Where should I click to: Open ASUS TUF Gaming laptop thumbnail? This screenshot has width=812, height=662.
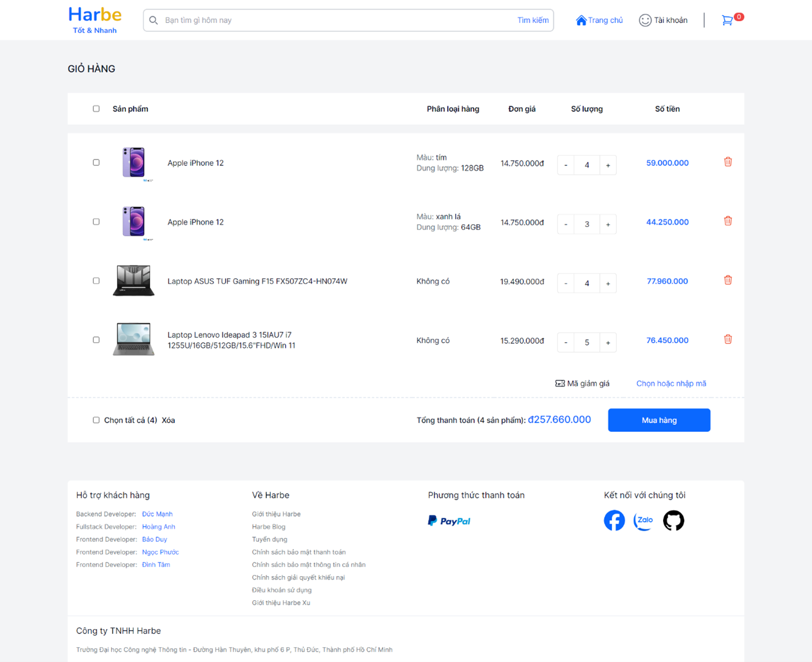tap(134, 281)
